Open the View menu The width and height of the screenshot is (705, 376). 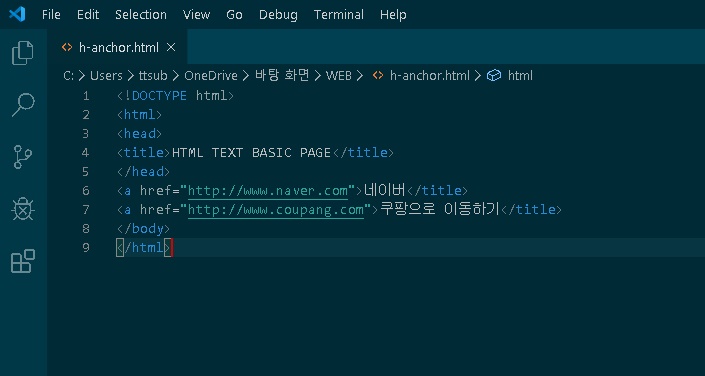(x=196, y=15)
